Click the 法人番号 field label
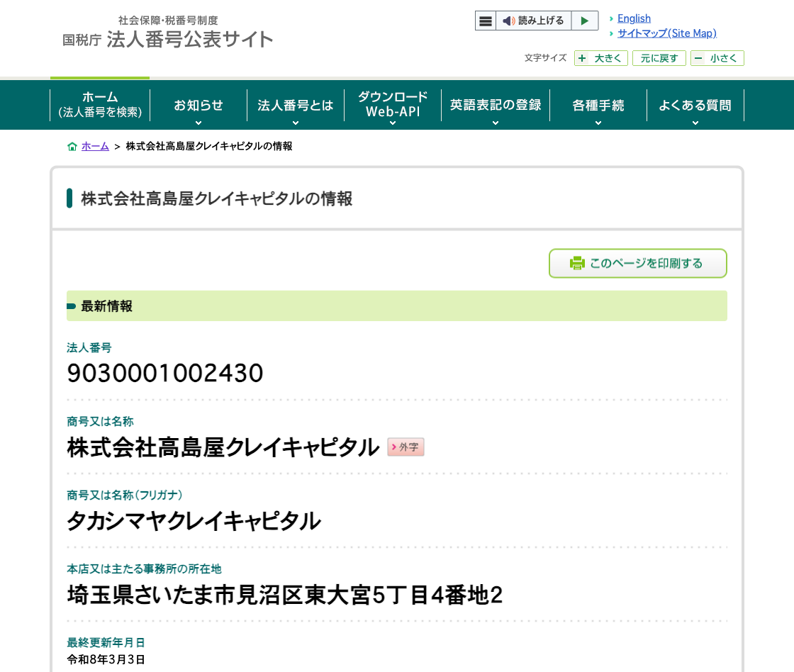 coord(89,348)
